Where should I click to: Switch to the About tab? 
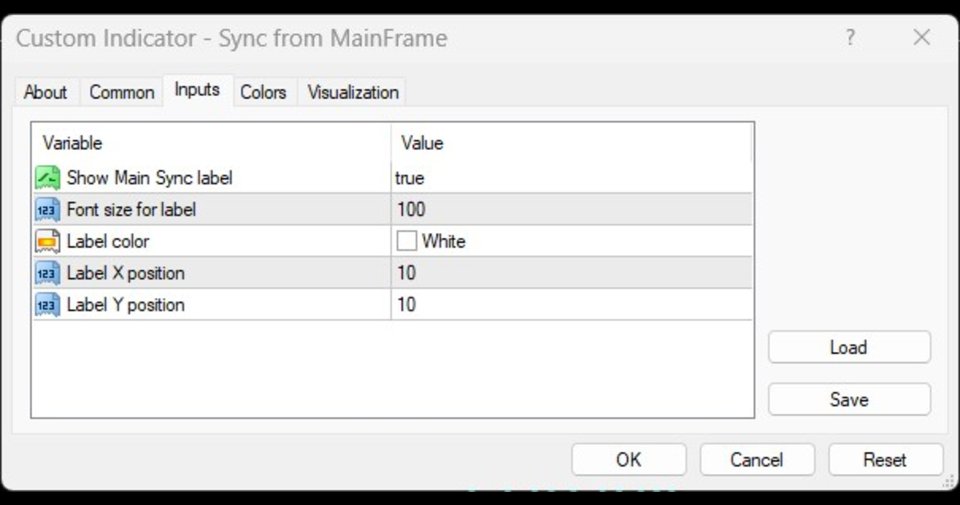46,92
